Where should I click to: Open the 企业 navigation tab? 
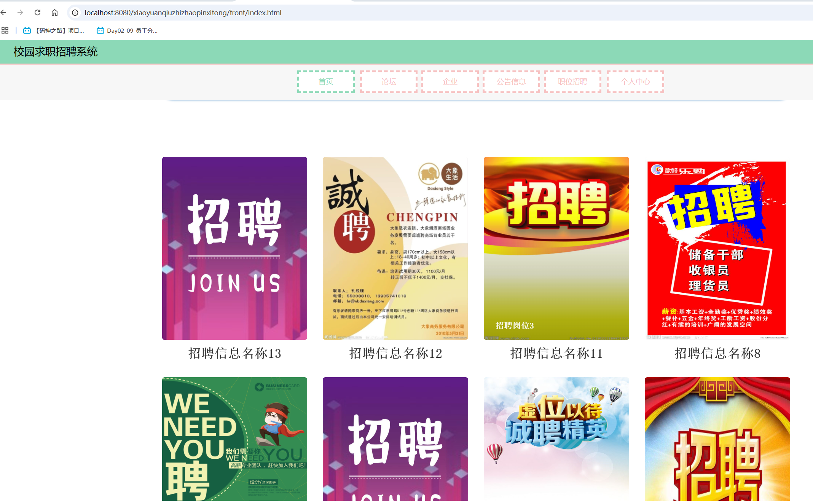coord(450,81)
